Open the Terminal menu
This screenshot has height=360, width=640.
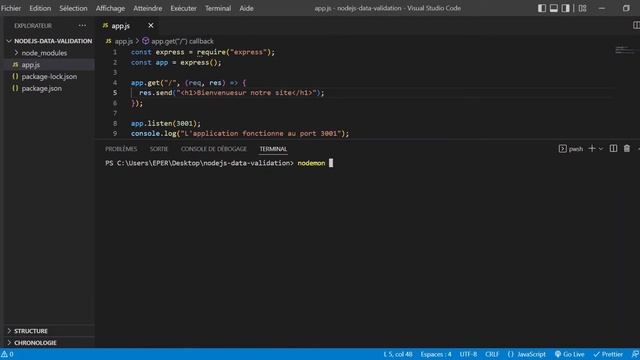[218, 8]
